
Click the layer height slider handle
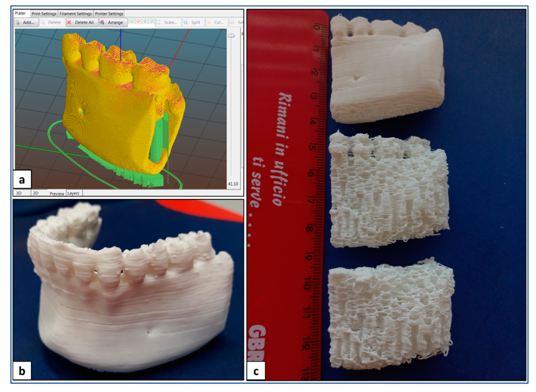(231, 36)
